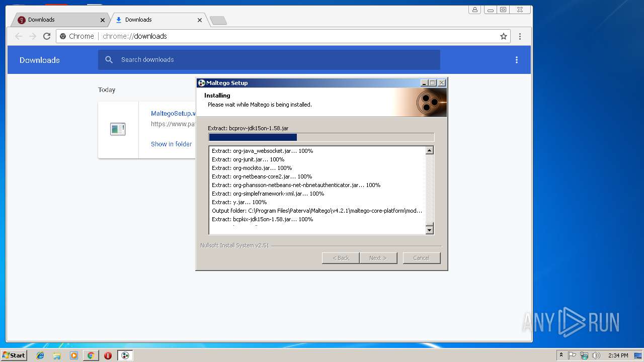The height and width of the screenshot is (362, 644).
Task: Click the Chrome forward arrow
Action: point(33,36)
